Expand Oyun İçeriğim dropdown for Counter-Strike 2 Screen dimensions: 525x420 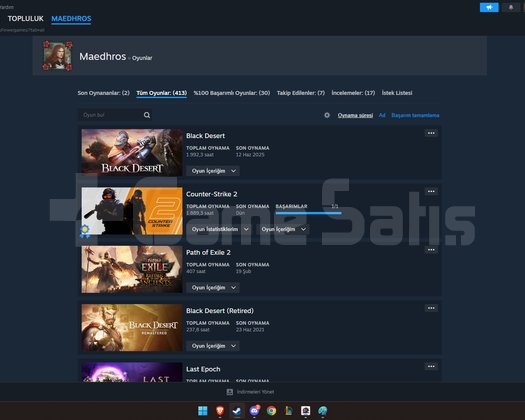click(x=283, y=229)
